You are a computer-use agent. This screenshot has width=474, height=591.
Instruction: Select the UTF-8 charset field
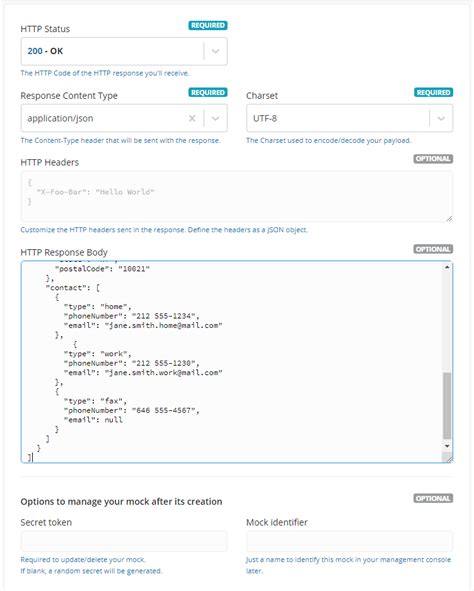pos(349,118)
